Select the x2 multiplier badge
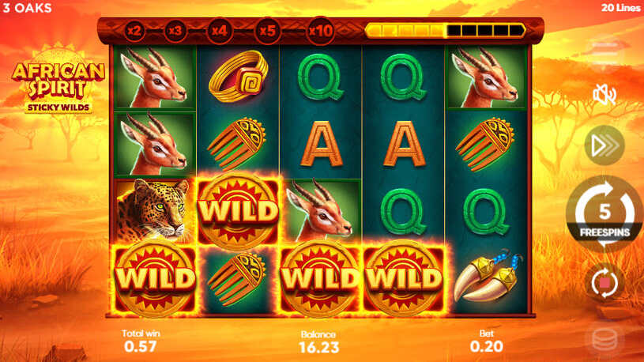 point(134,31)
